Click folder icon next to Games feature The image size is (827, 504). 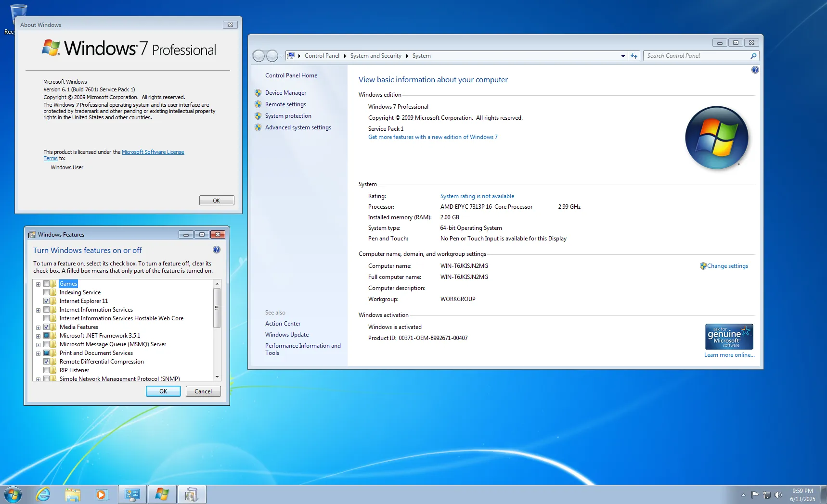[53, 284]
